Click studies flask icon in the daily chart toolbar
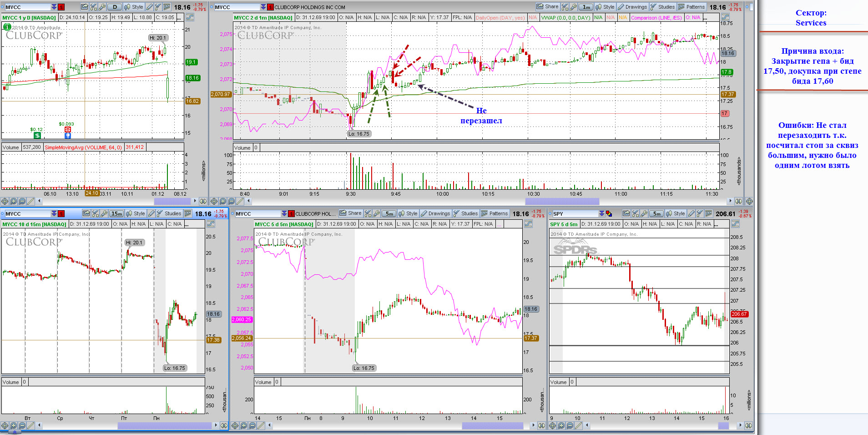This screenshot has width=868, height=435. [x=157, y=7]
